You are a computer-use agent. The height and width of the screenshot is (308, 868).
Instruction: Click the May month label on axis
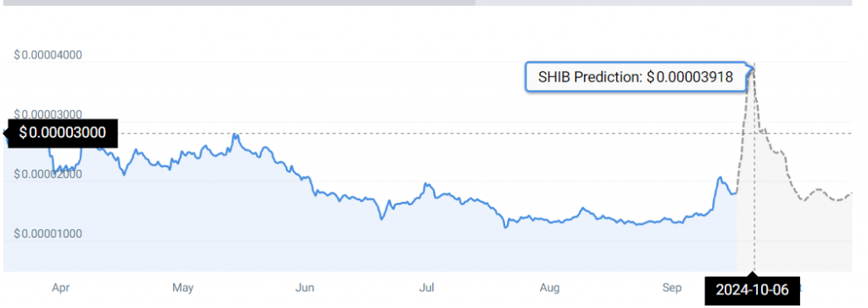[183, 288]
